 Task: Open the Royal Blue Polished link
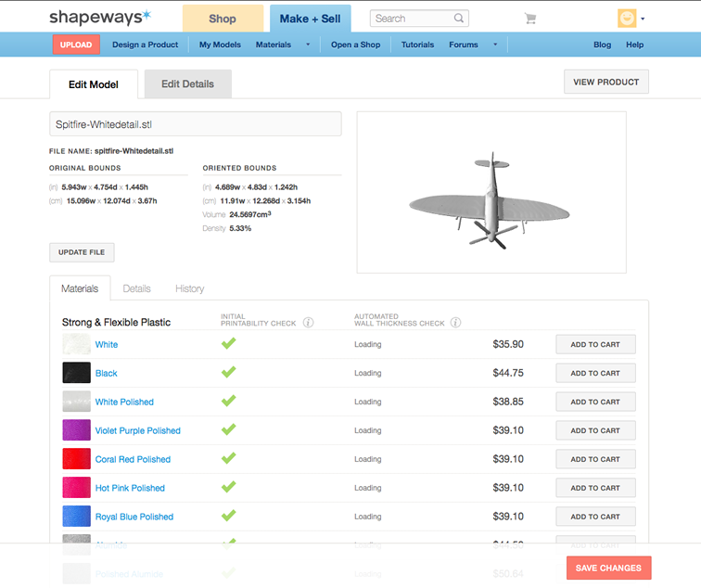(134, 517)
